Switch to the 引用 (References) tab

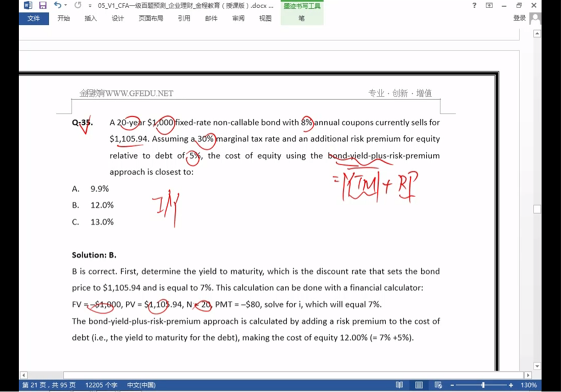tap(184, 19)
